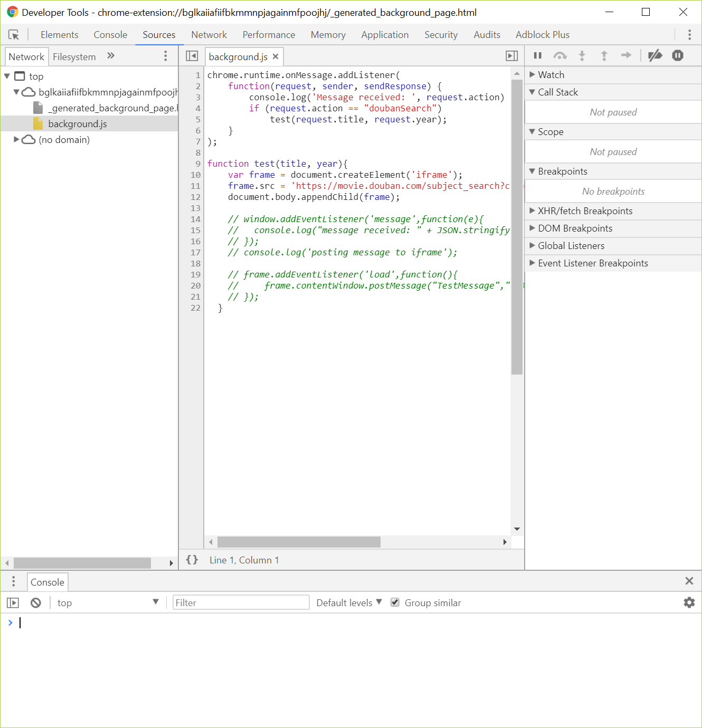
Task: Hide the debugger sidebar pane
Action: [511, 56]
